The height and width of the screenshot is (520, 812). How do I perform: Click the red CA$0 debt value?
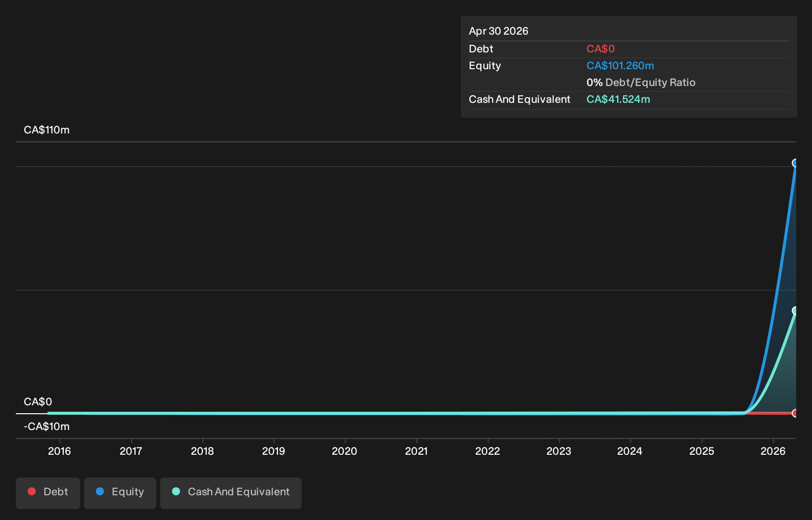point(600,49)
